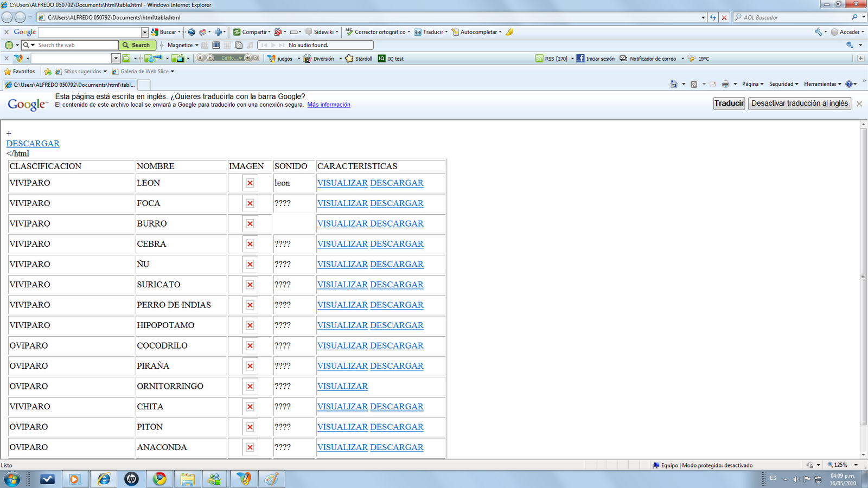
Task: Click the RSS [270] feed icon
Action: 539,59
